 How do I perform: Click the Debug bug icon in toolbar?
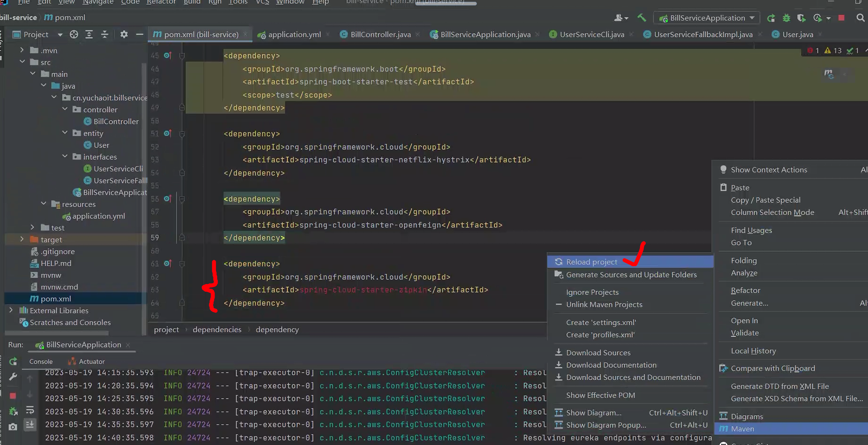pos(786,18)
